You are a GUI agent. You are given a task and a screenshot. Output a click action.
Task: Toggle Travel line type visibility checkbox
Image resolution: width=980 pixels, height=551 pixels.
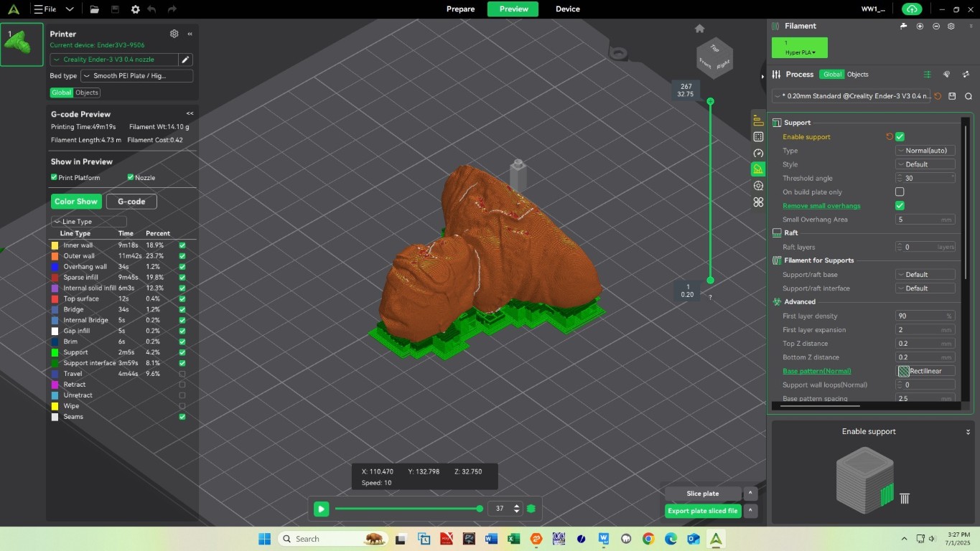point(182,374)
